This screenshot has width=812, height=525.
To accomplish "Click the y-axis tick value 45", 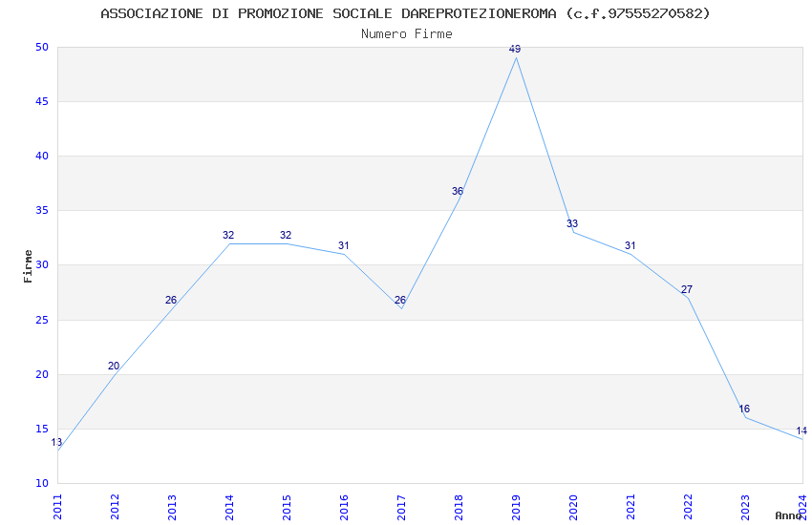I will (42, 101).
